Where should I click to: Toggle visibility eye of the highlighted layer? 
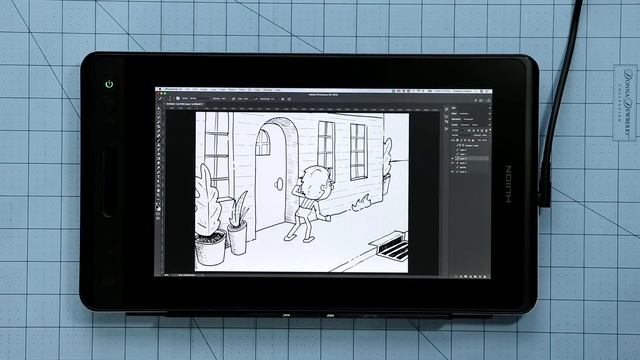(x=453, y=158)
